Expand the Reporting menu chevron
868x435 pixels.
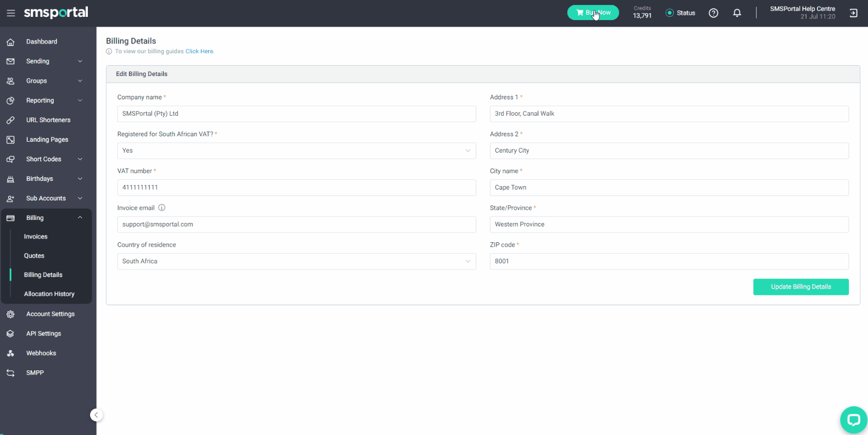80,100
